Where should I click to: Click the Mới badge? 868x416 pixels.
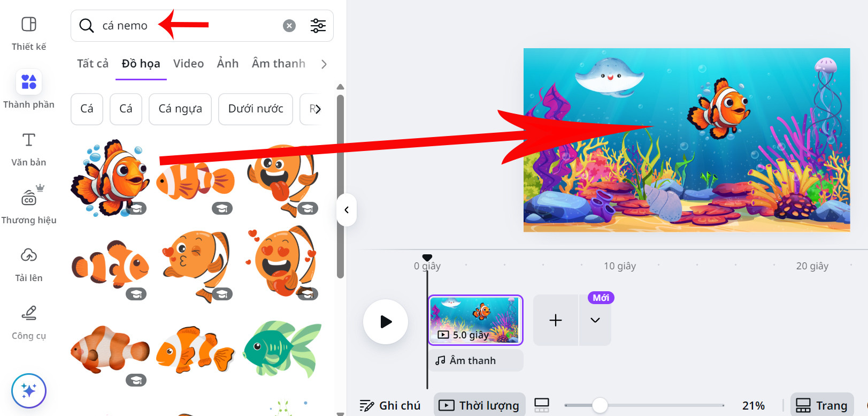tap(601, 298)
